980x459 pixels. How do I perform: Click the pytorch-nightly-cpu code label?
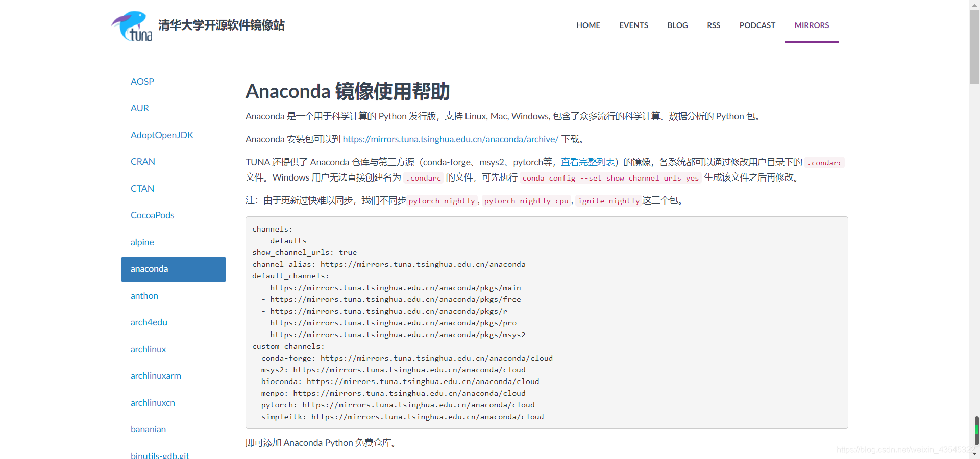click(x=526, y=201)
